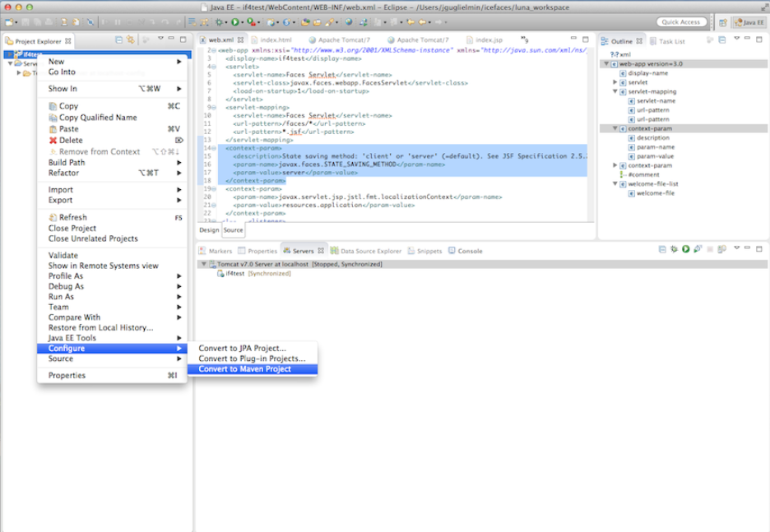Start the server from Servers view toolbar
Viewport: 770px width, 532px height.
[685, 249]
